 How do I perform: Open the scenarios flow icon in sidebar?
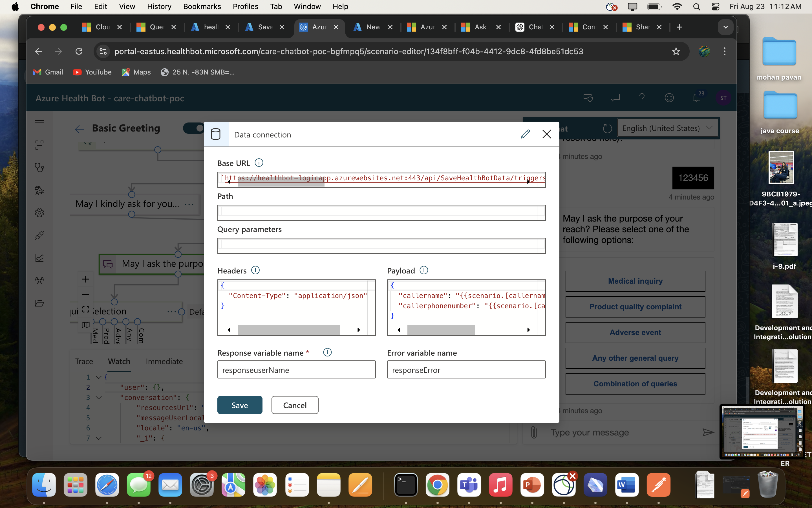pyautogui.click(x=39, y=145)
